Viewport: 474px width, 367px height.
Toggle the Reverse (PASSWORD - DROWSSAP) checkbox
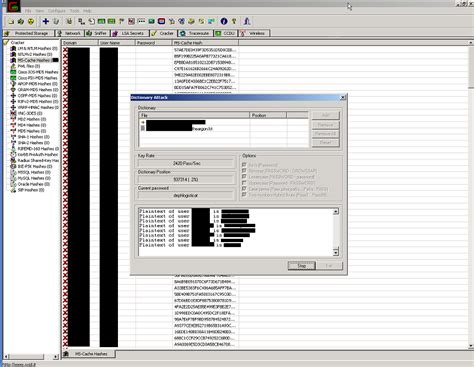(244, 171)
